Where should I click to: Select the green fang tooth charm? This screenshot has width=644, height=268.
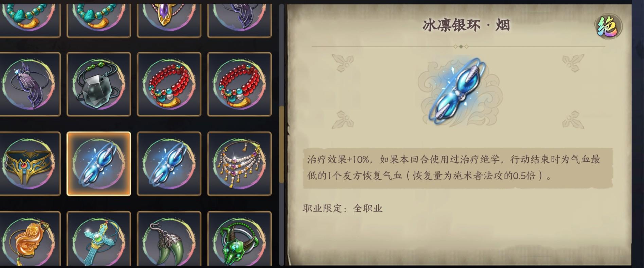169,239
